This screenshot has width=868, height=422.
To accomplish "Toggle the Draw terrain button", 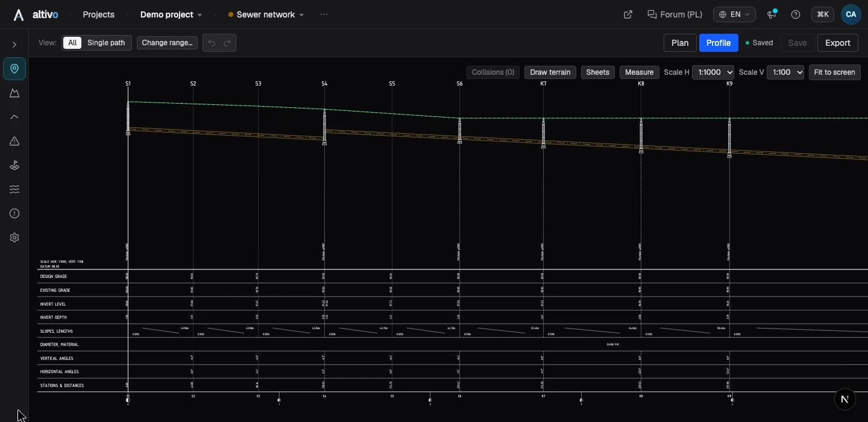I will (x=550, y=72).
